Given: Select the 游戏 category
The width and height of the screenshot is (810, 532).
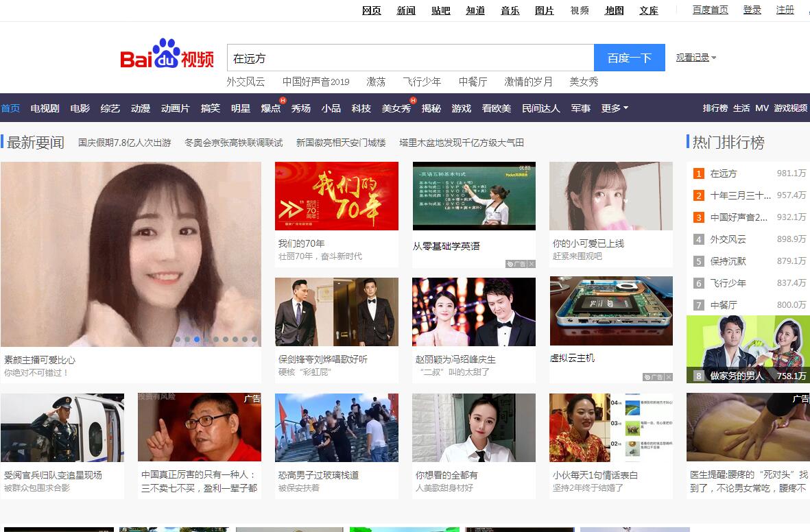Looking at the screenshot, I should (462, 108).
